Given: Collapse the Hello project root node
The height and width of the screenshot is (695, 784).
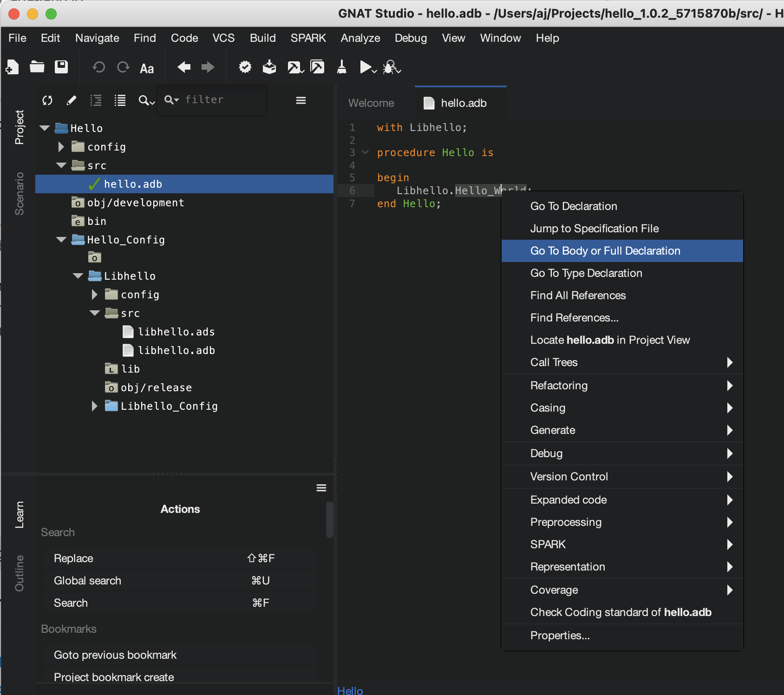Looking at the screenshot, I should pos(45,128).
